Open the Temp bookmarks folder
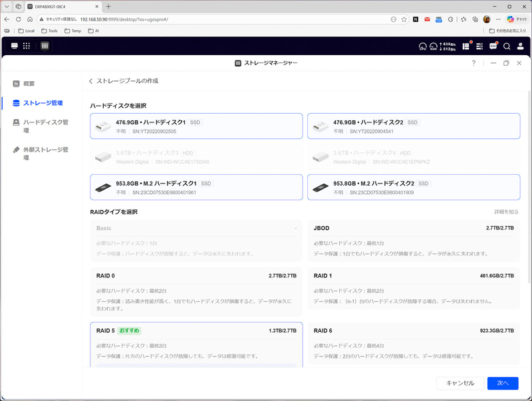Viewport: 532px width, 401px height. (73, 31)
